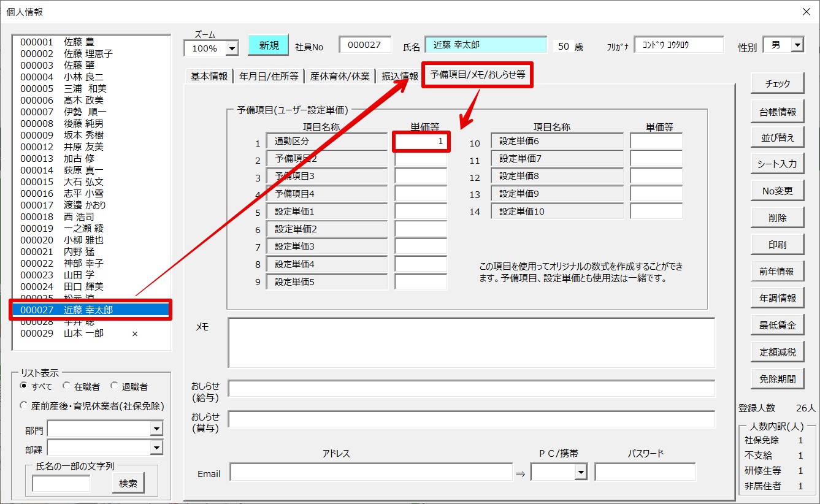Open the 性別 dropdown
Screen dimensions: 820x504
797,45
